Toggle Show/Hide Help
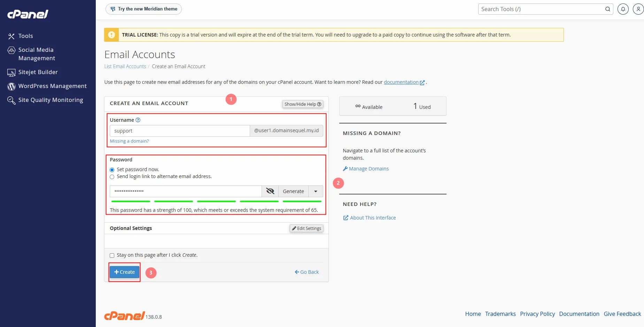The height and width of the screenshot is (327, 644). [303, 104]
